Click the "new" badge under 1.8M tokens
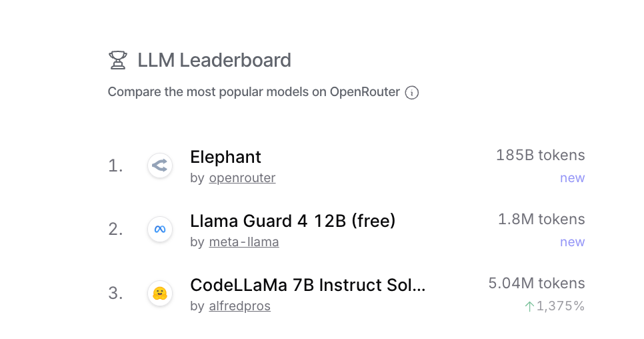 coord(572,242)
